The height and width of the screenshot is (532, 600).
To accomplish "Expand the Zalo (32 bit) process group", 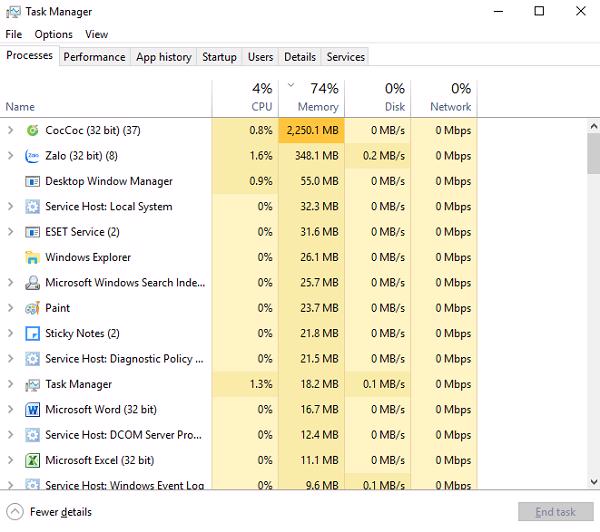I will 10,156.
